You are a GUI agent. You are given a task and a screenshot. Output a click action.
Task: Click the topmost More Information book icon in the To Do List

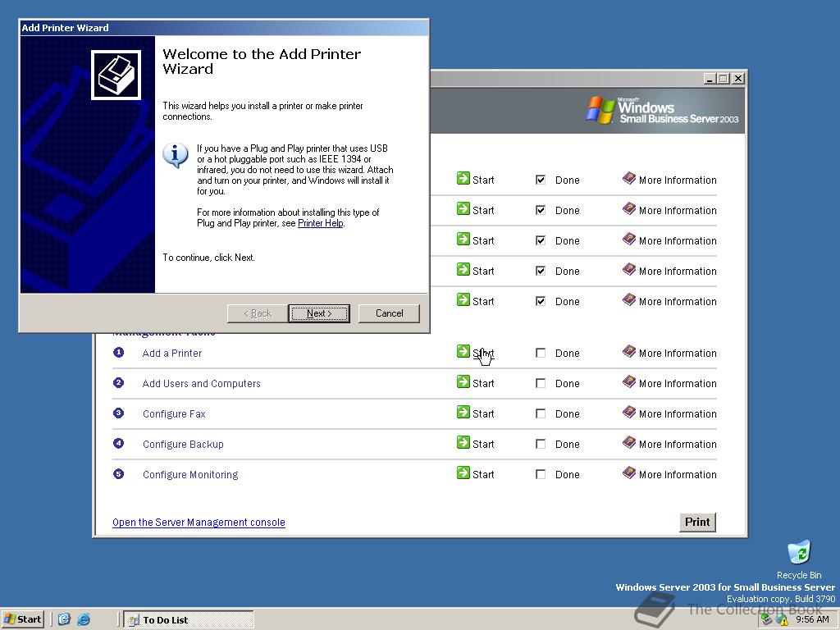click(629, 178)
